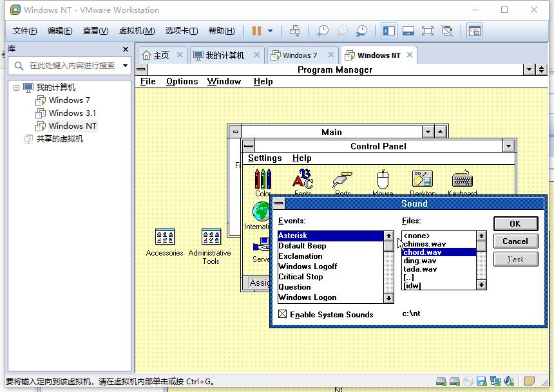Toggle Enable System Sounds checkbox
Screen dimensions: 554x392
click(282, 314)
